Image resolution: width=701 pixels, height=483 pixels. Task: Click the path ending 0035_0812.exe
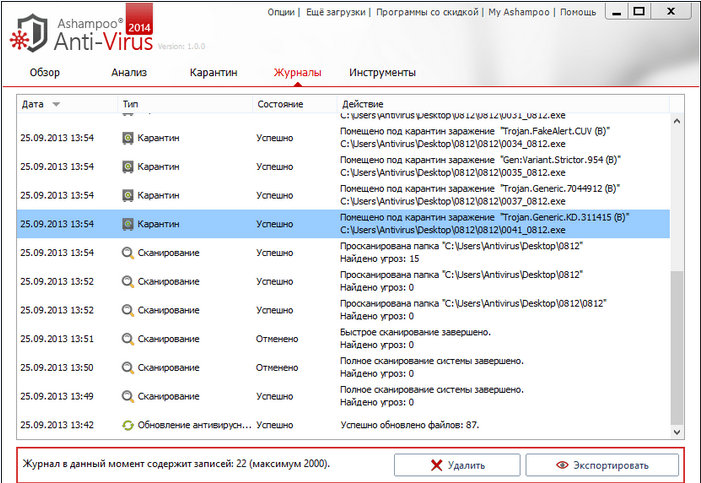click(x=452, y=173)
